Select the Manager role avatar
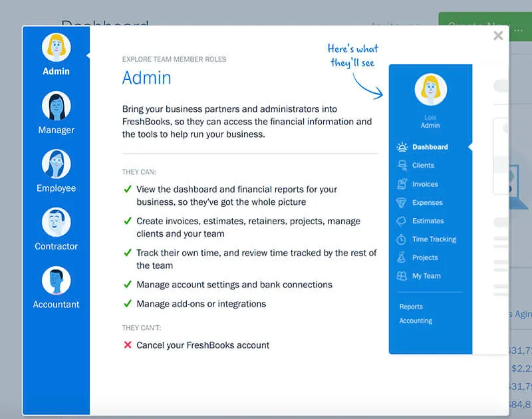Image resolution: width=532 pixels, height=419 pixels. (56, 106)
